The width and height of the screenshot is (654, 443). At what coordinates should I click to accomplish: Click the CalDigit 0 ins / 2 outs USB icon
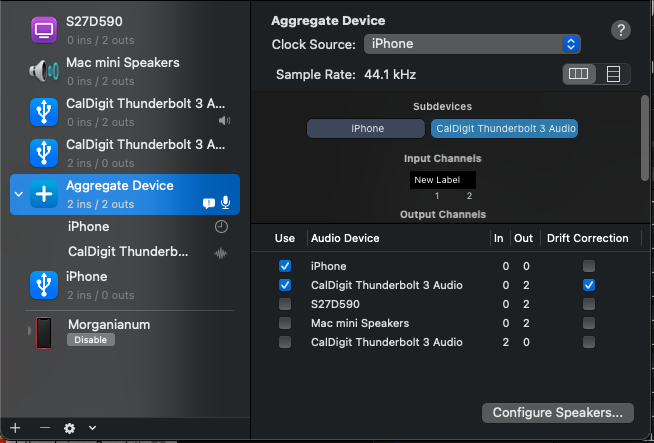44,112
